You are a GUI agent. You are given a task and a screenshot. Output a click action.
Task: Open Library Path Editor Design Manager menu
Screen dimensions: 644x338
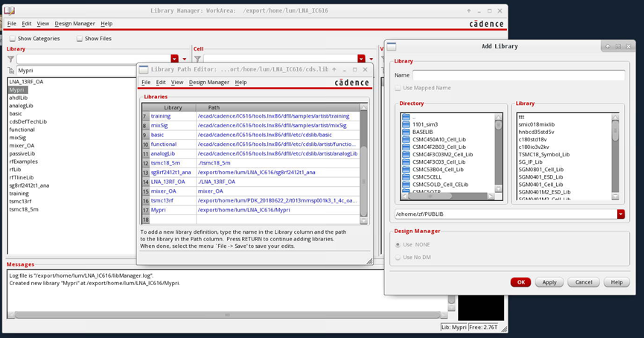(209, 82)
